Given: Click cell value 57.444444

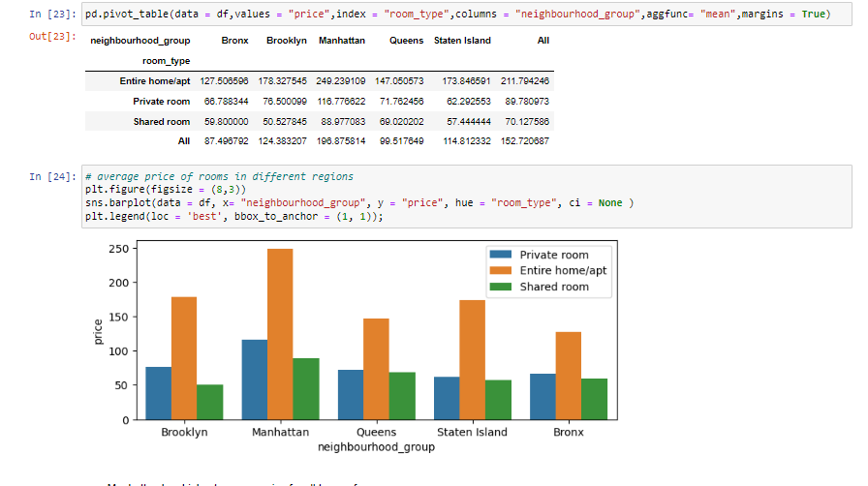Looking at the screenshot, I should 468,122.
